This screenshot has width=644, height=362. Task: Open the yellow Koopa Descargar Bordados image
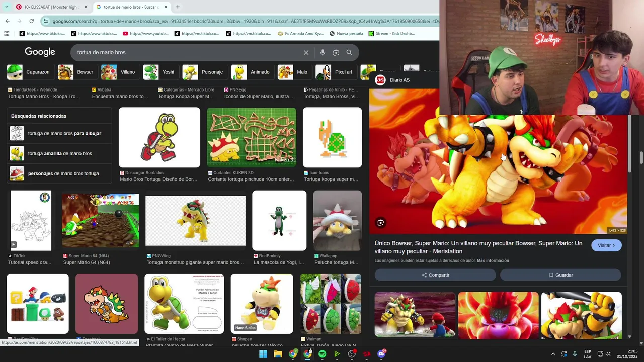(x=159, y=137)
